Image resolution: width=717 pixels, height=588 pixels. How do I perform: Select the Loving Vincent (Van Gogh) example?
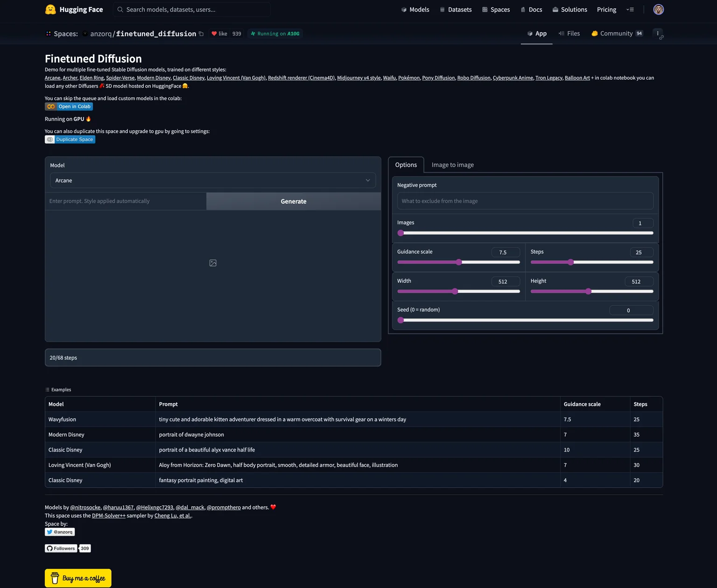coord(354,465)
